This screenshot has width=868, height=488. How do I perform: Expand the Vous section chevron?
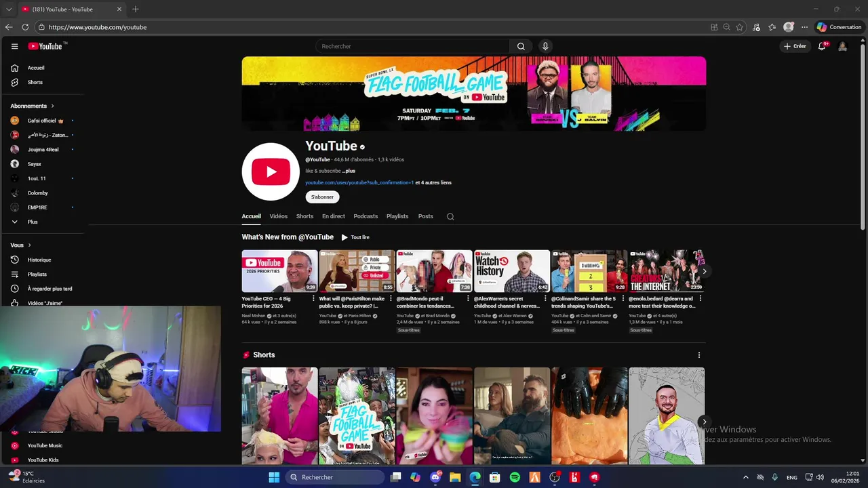click(29, 245)
